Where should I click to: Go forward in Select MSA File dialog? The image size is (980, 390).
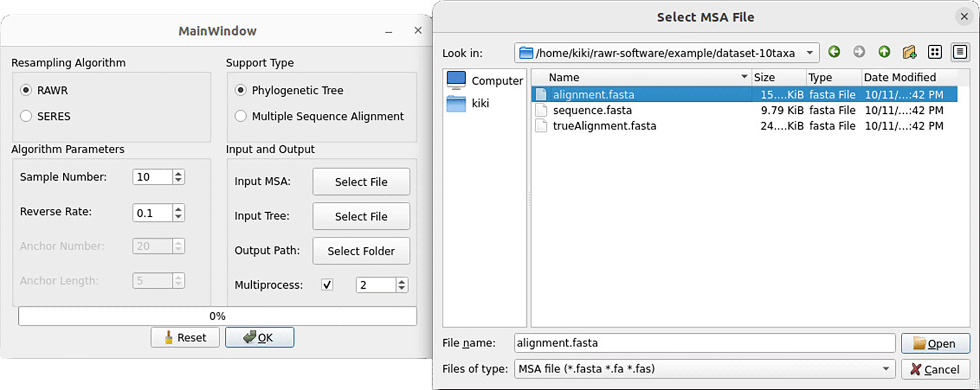pyautogui.click(x=859, y=53)
